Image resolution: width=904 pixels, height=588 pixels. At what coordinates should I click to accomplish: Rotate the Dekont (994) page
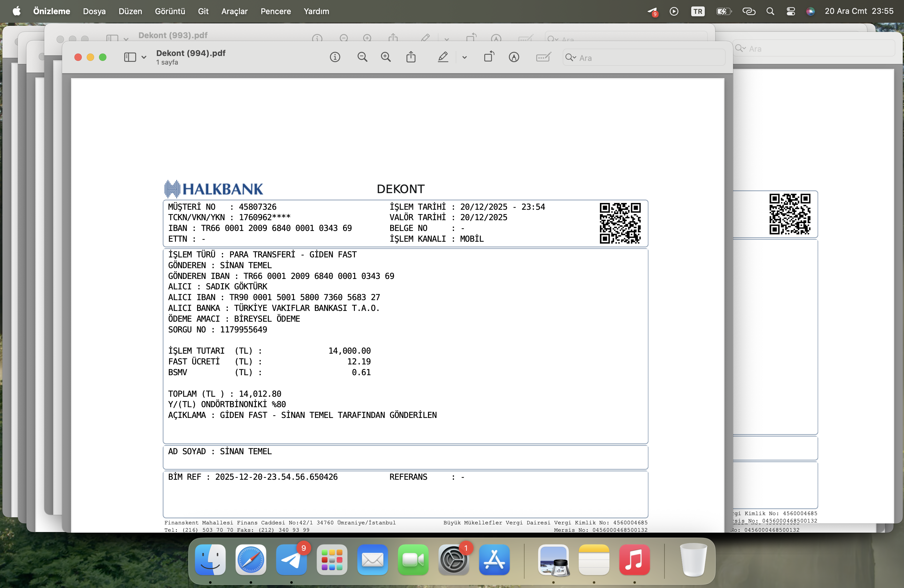point(489,57)
